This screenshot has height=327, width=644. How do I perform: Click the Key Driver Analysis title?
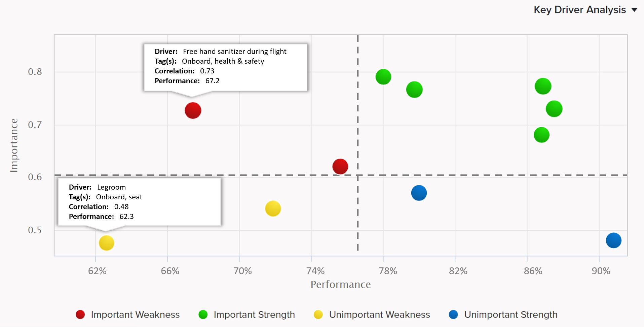579,10
